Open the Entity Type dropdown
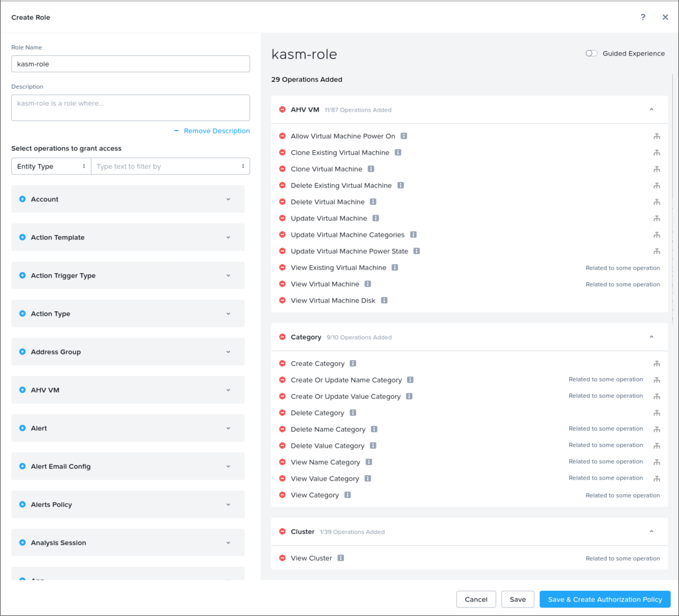The width and height of the screenshot is (679, 616). point(51,166)
